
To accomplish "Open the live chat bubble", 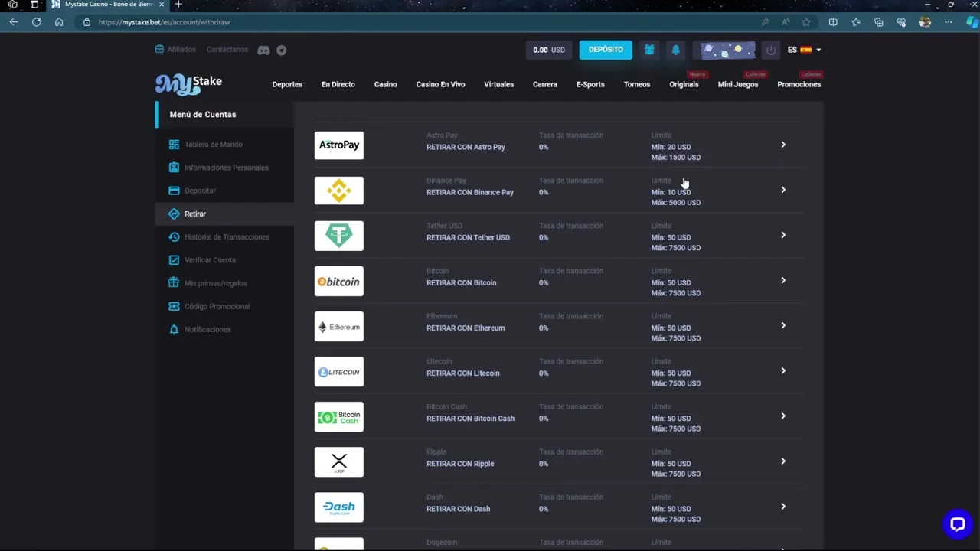I will pyautogui.click(x=957, y=524).
